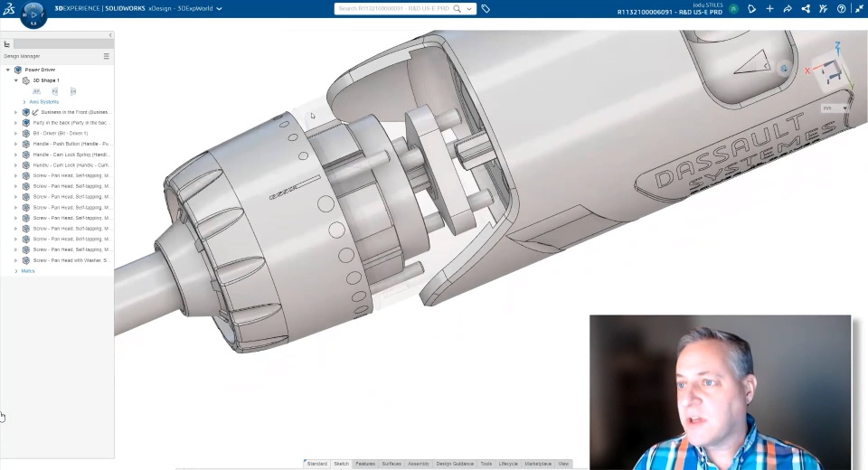Switch to the Surfaces toolbar tab
Screen dimensions: 868x470
coord(392,464)
